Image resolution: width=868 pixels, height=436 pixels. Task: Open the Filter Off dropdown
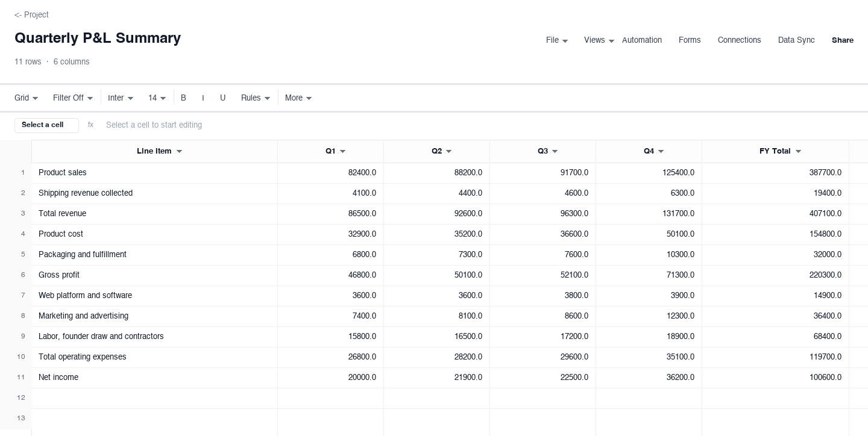click(x=73, y=98)
